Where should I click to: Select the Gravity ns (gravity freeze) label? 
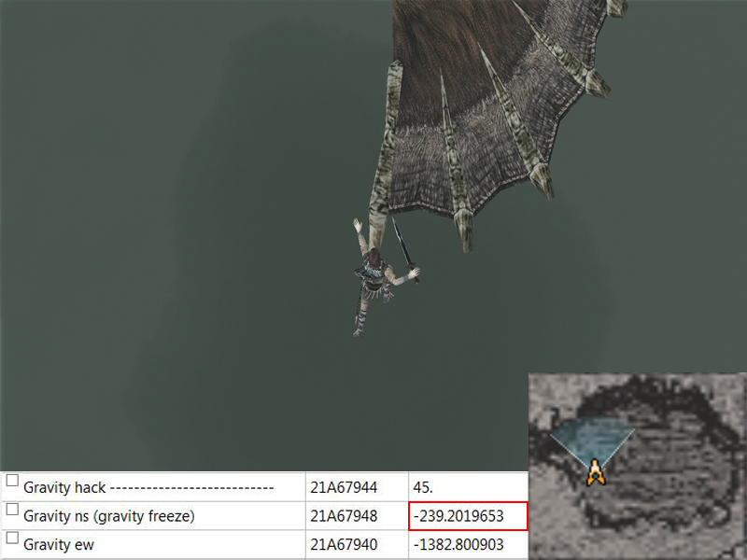click(x=109, y=516)
